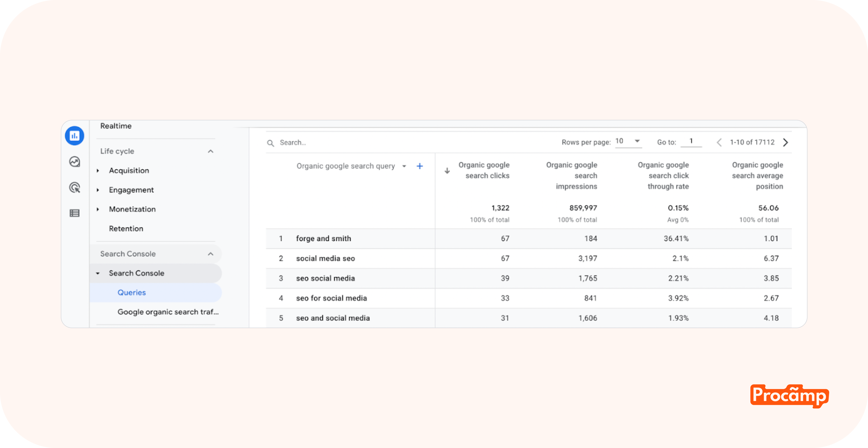Open Google organic search traffic report
The height and width of the screenshot is (448, 868).
pos(168,312)
